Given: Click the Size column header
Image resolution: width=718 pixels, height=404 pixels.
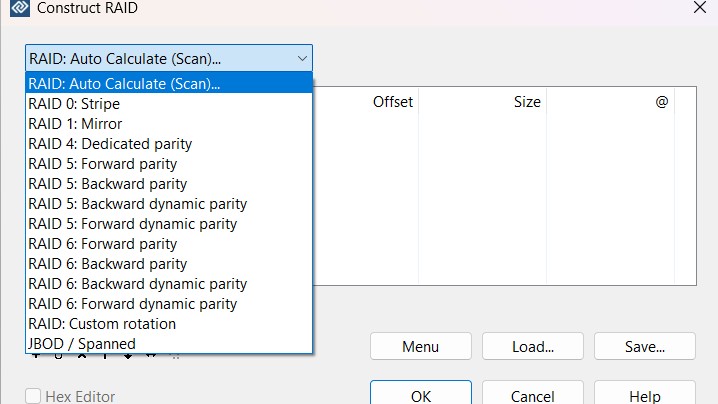Looking at the screenshot, I should point(527,102).
